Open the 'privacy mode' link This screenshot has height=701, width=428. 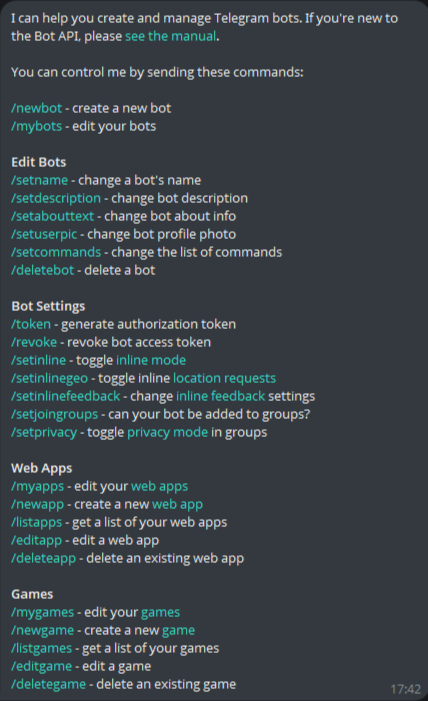[167, 432]
